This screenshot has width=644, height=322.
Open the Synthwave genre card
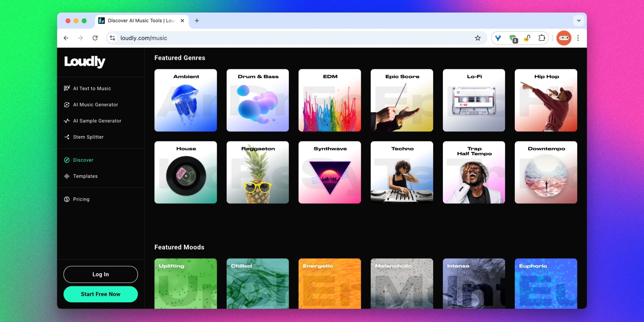[330, 172]
